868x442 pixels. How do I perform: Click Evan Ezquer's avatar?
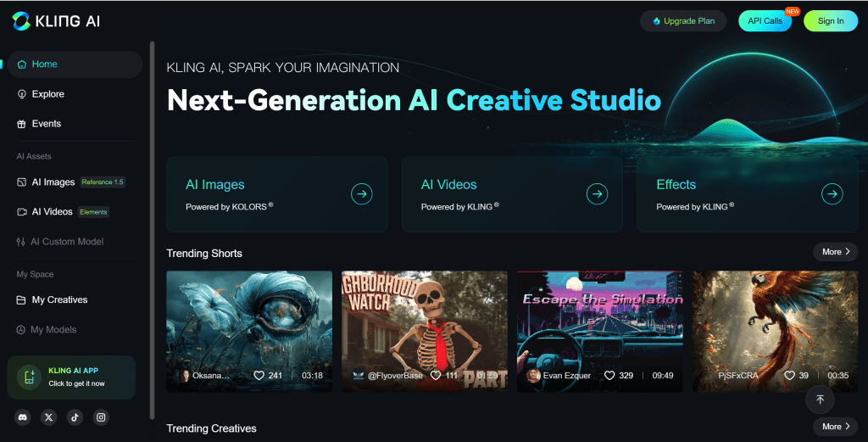coord(533,376)
